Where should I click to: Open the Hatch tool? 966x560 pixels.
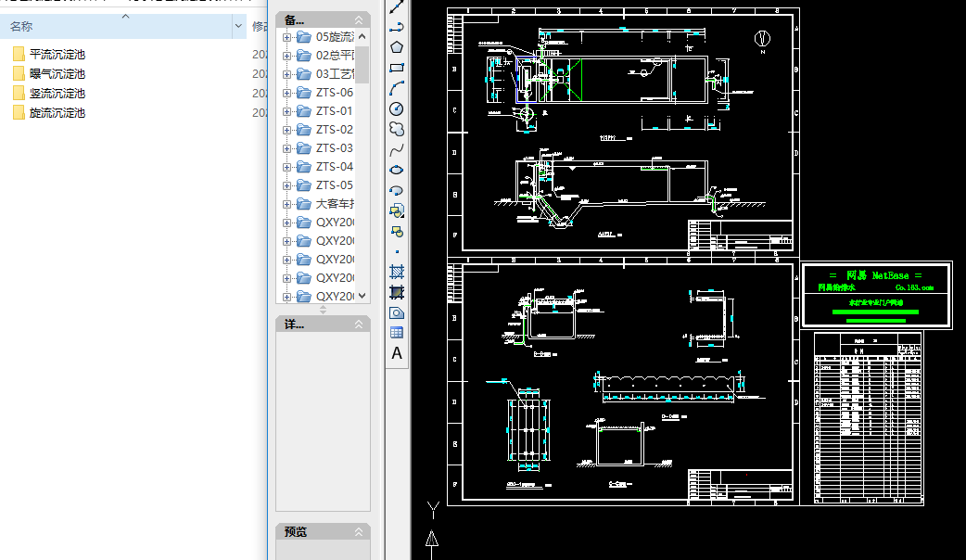(x=397, y=272)
